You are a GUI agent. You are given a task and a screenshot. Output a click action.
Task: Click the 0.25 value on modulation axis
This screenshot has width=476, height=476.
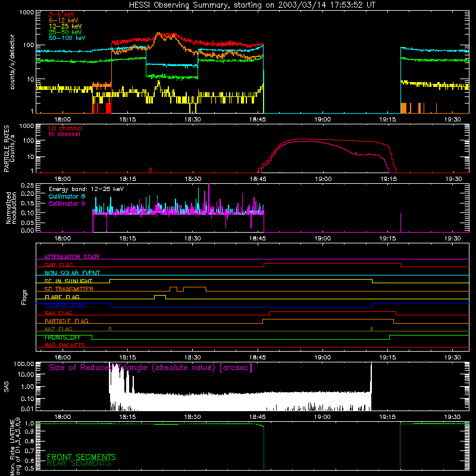[x=27, y=186]
